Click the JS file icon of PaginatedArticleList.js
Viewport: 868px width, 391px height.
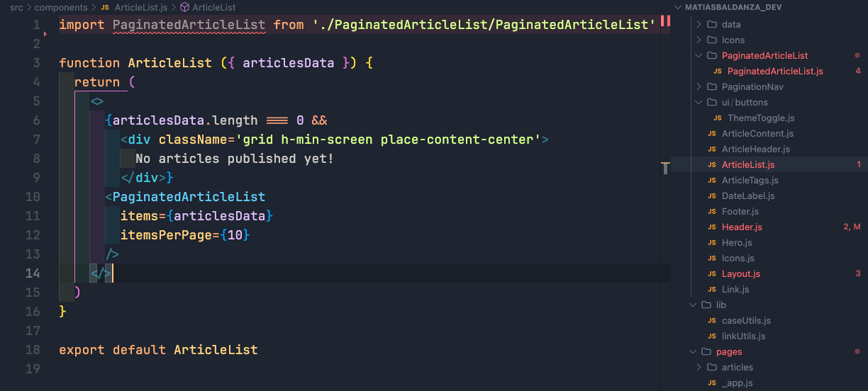(718, 72)
